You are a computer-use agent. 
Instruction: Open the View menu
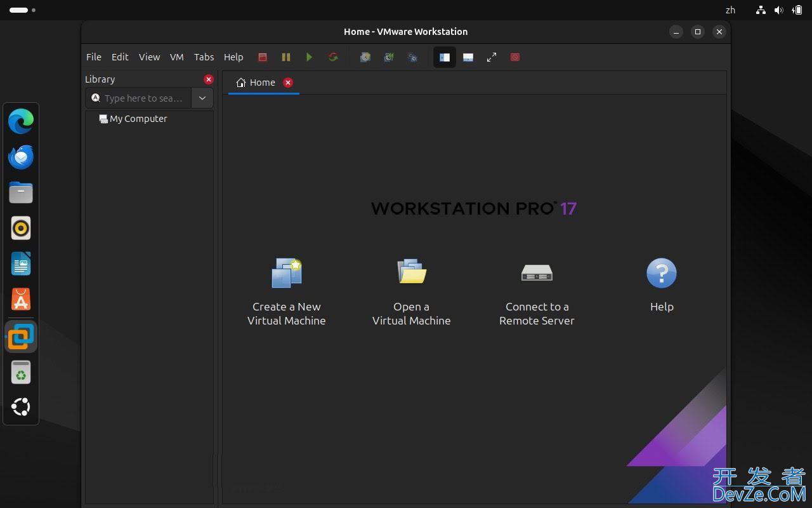pos(149,57)
